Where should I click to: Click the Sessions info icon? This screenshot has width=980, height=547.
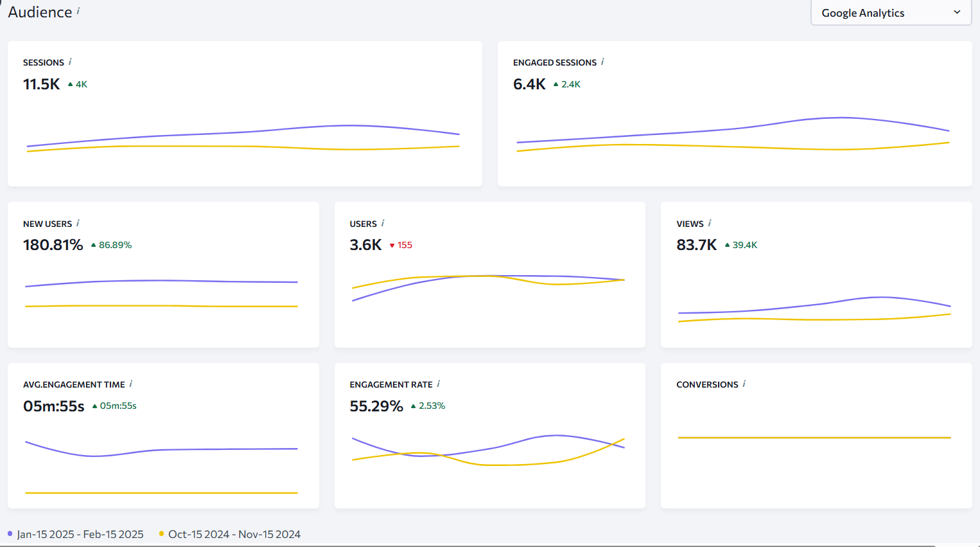(x=70, y=62)
